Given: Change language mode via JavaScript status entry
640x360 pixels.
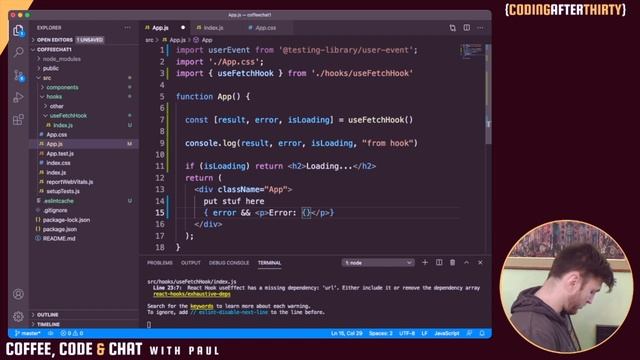Looking at the screenshot, I should point(447,333).
